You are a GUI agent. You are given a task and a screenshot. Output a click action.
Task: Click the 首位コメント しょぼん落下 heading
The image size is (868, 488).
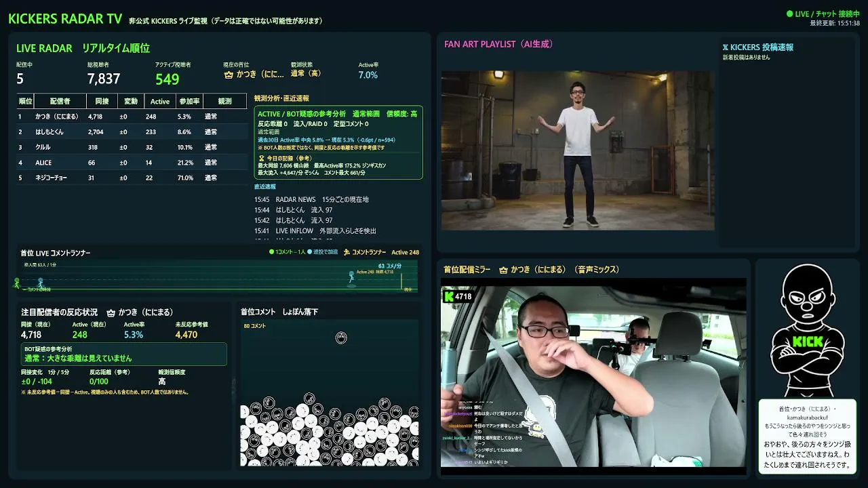coord(279,312)
